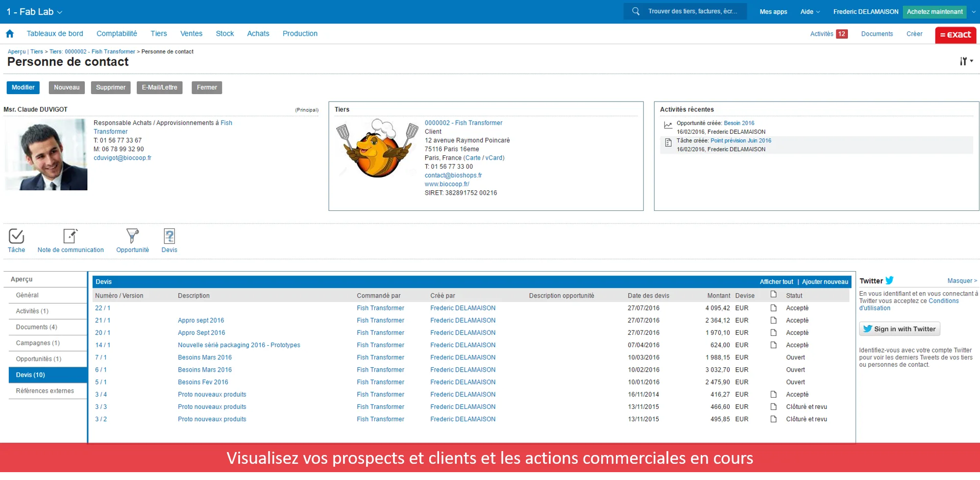980x480 pixels.
Task: Create a new Devis via its icon
Action: click(169, 236)
